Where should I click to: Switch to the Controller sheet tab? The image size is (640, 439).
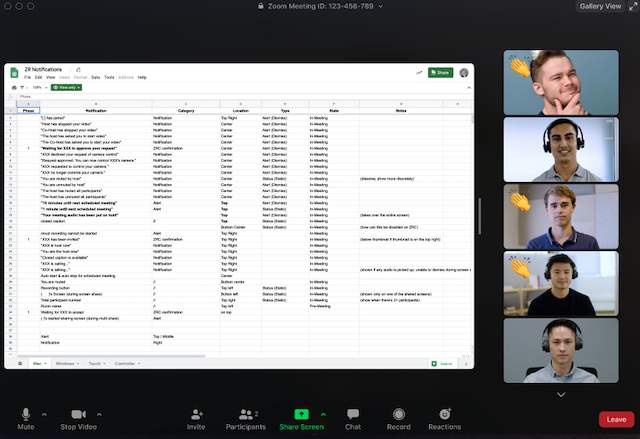pyautogui.click(x=127, y=363)
